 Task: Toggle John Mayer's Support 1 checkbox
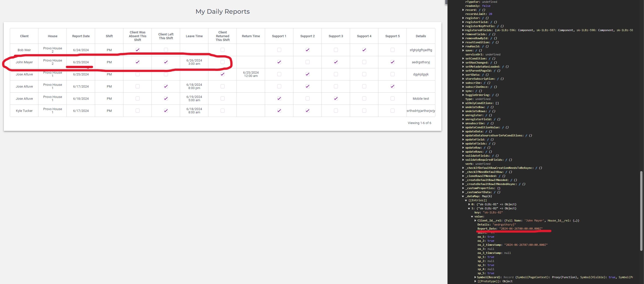pyautogui.click(x=279, y=62)
